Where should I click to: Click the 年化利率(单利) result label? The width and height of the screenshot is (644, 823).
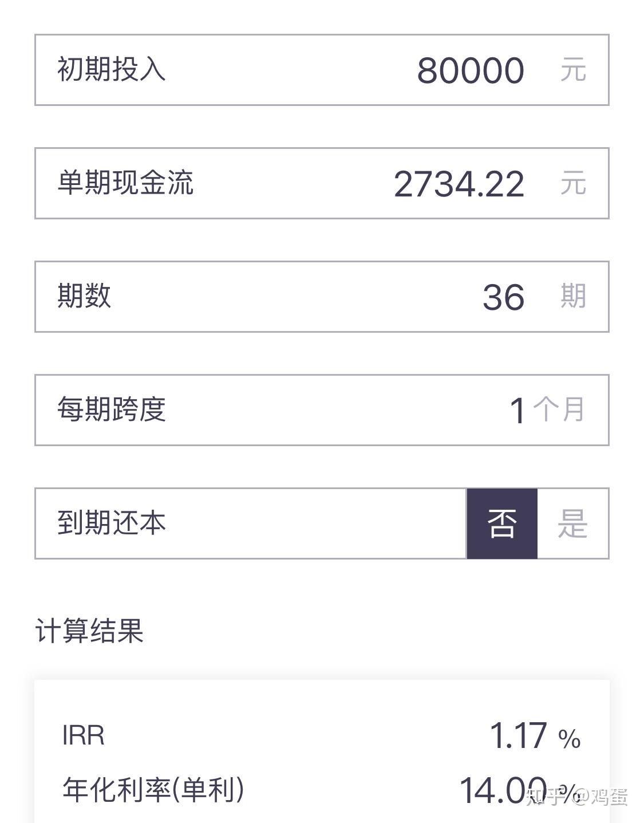click(x=153, y=790)
